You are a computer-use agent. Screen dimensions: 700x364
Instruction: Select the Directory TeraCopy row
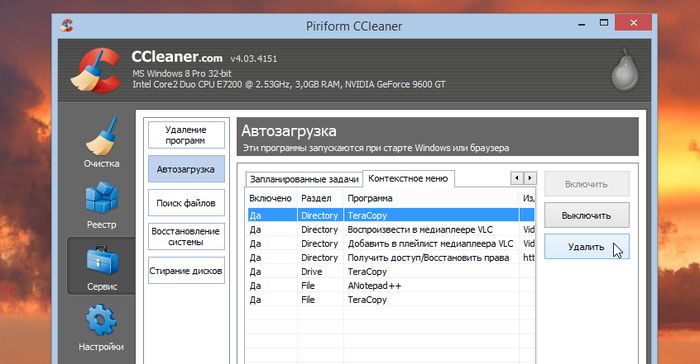[x=391, y=215]
